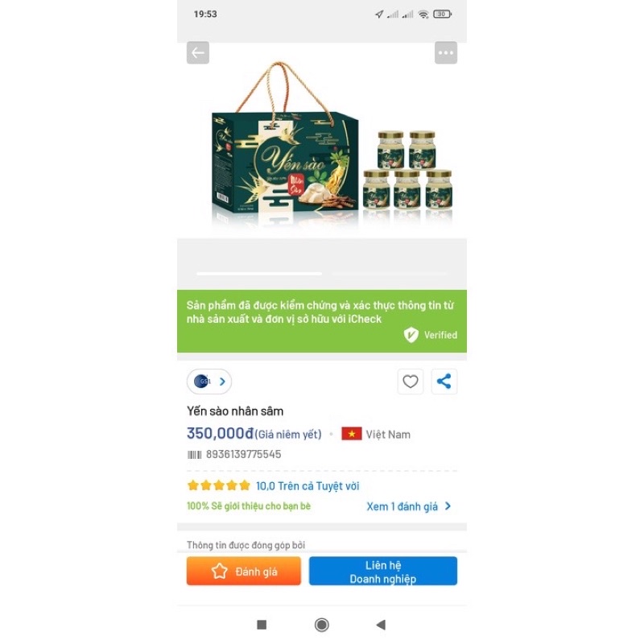644x644 pixels.
Task: Select the image carousel progress indicator
Action: (x=321, y=273)
